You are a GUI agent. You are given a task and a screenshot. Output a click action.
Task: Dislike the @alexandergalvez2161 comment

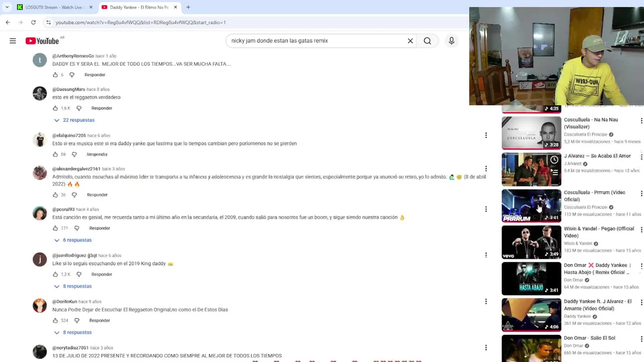click(74, 195)
